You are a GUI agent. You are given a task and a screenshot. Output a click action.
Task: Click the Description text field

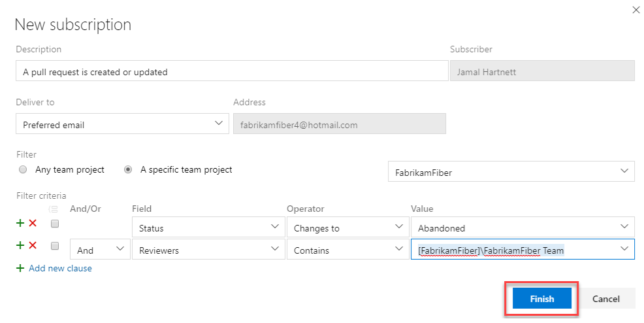231,72
